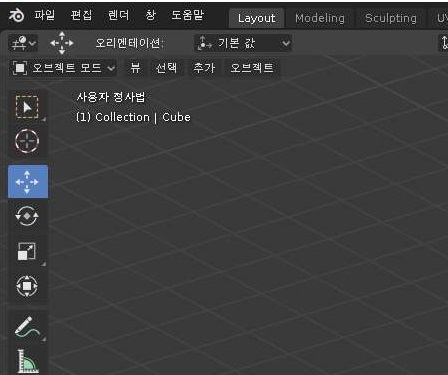
Task: Switch to the Layout workspace tab
Action: coord(256,18)
